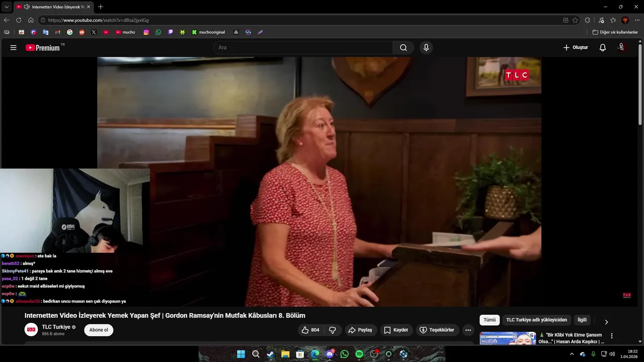Open the favorites list icon

point(613,20)
